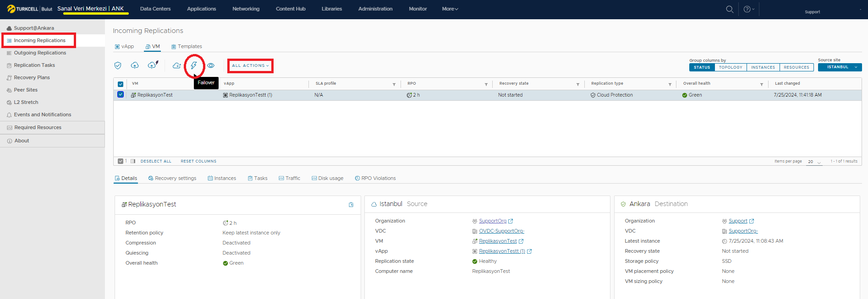Toggle the select-all checkbox in table header
The height and width of the screenshot is (299, 868).
(121, 84)
